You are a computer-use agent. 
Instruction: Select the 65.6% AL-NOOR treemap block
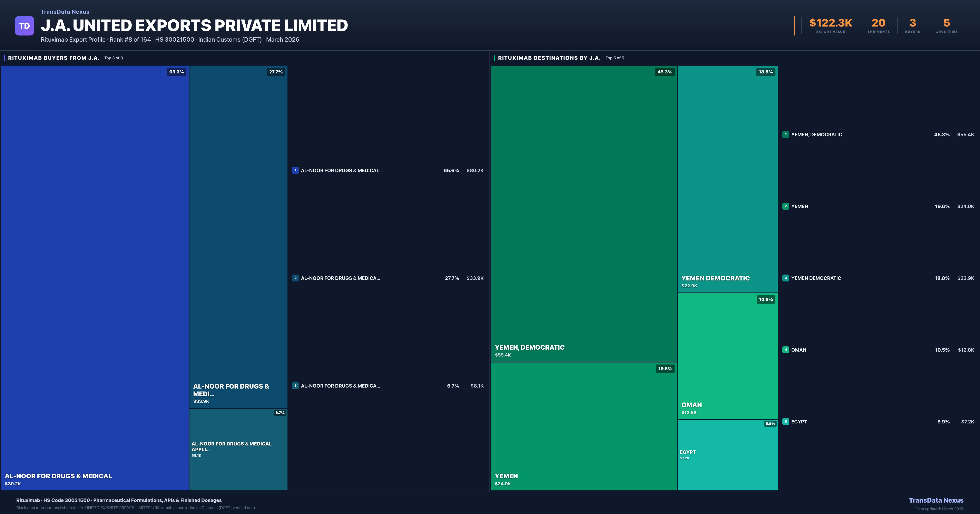tap(95, 278)
